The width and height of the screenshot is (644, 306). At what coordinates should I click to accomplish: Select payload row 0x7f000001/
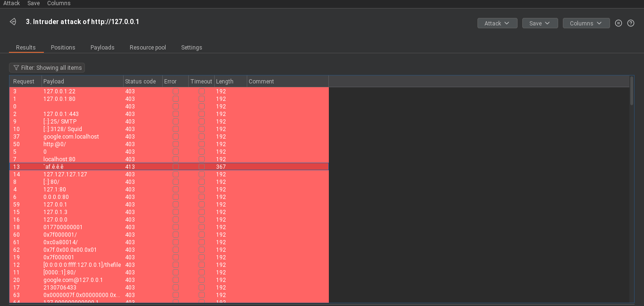169,235
